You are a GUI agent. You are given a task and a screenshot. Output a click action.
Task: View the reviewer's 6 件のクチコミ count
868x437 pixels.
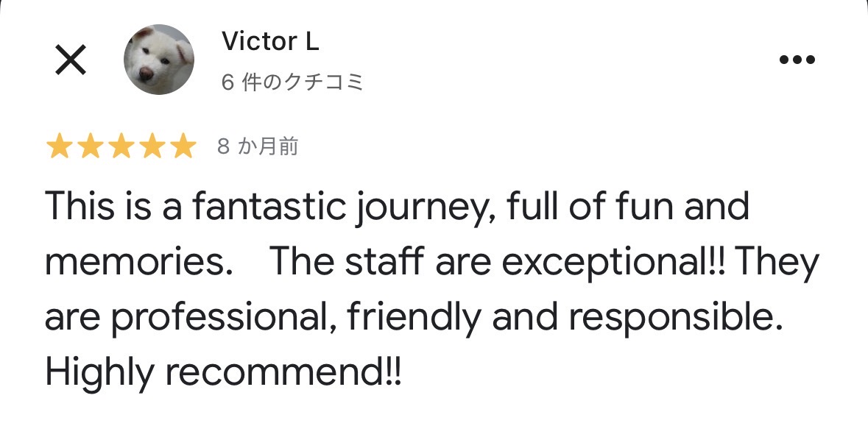click(x=292, y=82)
